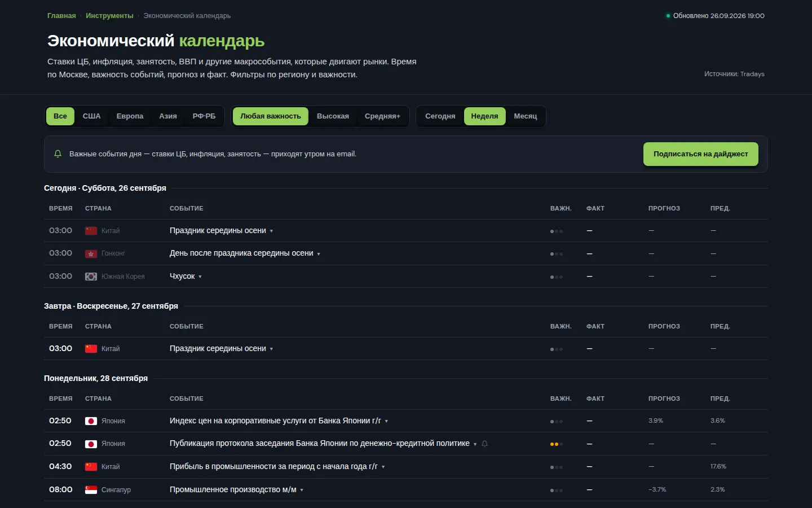Click the China flag beside industrial profit event
Image resolution: width=812 pixels, height=508 pixels.
click(x=91, y=467)
